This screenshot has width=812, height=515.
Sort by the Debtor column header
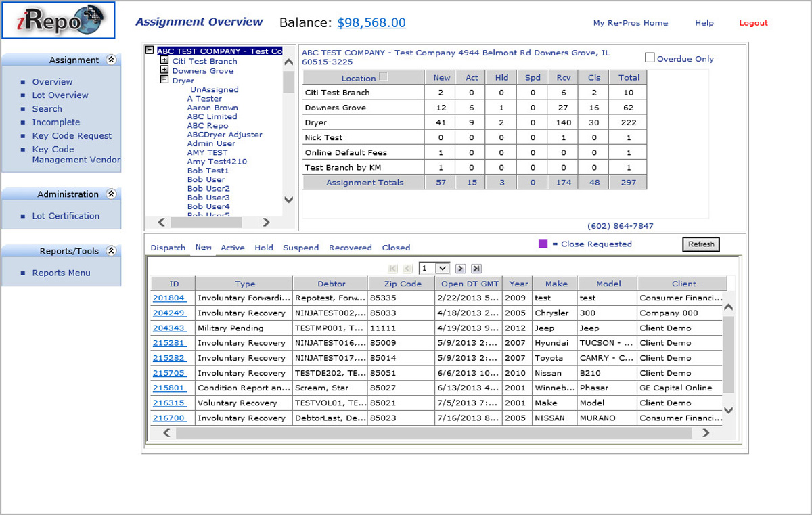[331, 284]
